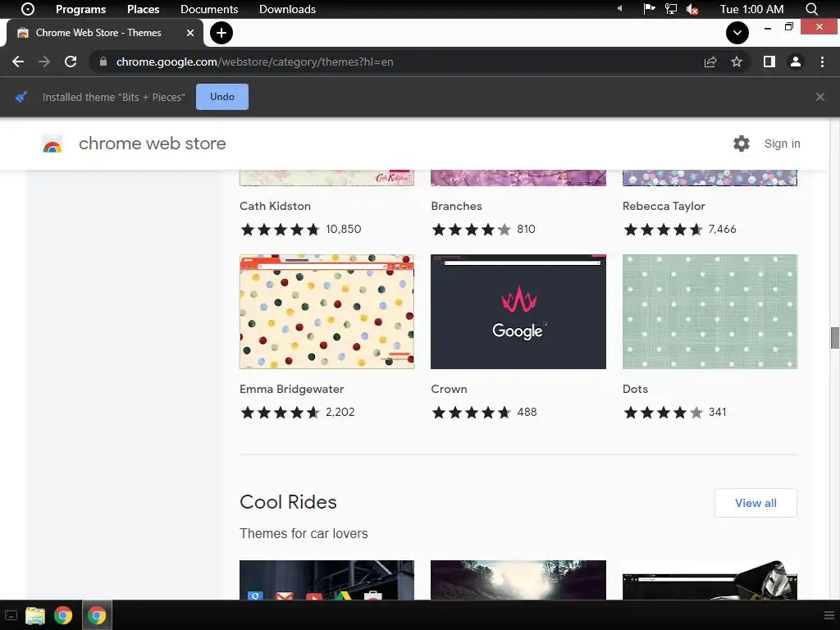
Task: Click the flag tray icon
Action: 650,9
